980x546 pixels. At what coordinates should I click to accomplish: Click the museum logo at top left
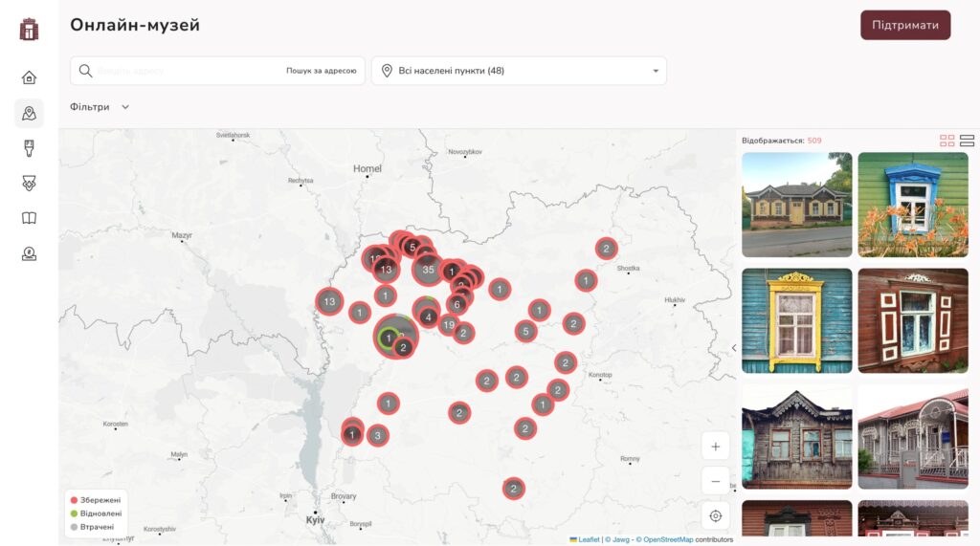[x=29, y=29]
